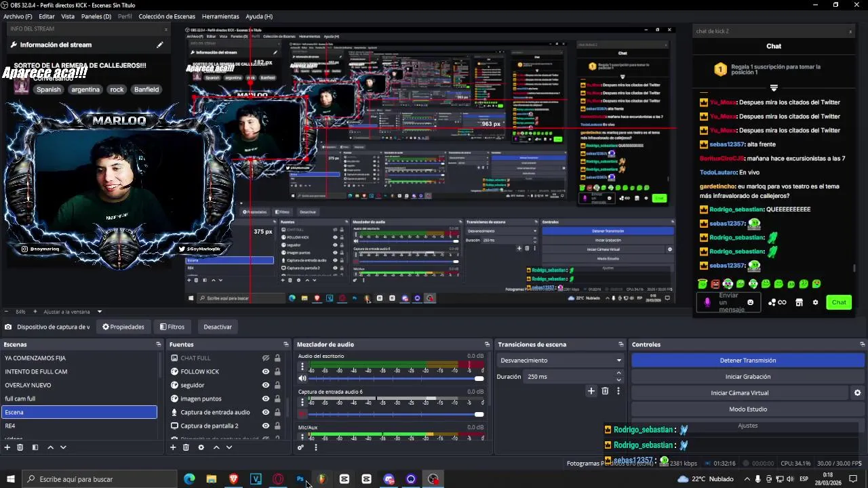Open the shop icon in Kick chat

point(799,302)
